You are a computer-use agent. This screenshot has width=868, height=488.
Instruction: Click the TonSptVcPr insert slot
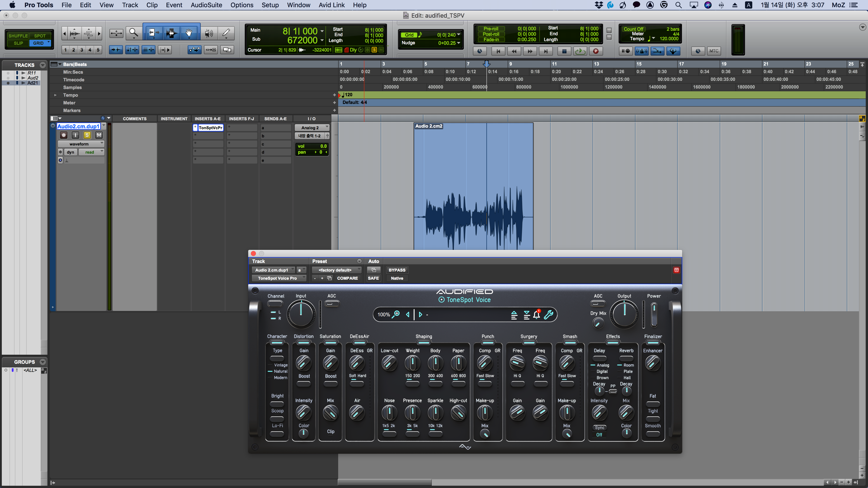[208, 128]
